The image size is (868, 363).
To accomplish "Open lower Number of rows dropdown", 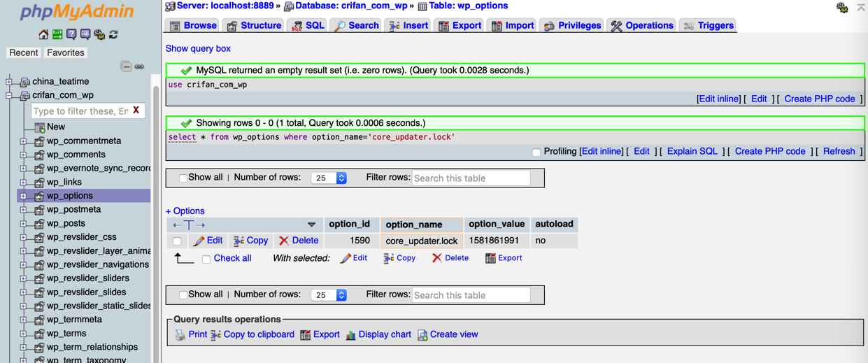I will (x=329, y=294).
